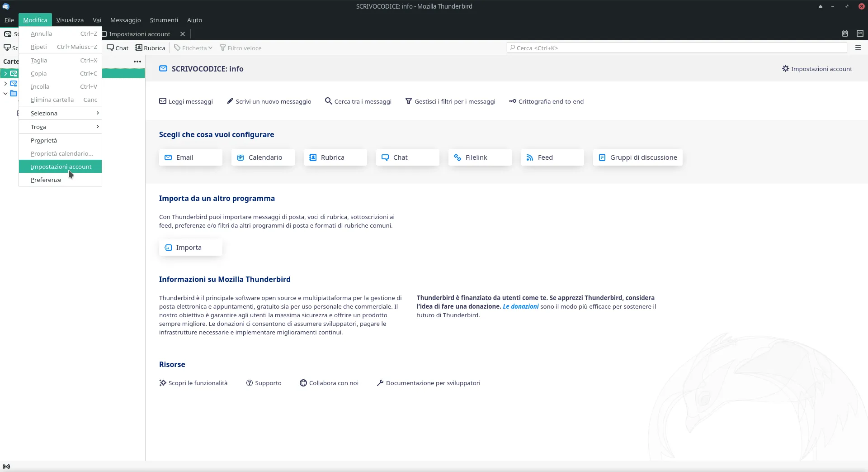Open the Etichetta tag dropdown
Viewport: 868px width, 472px height.
[x=193, y=48]
